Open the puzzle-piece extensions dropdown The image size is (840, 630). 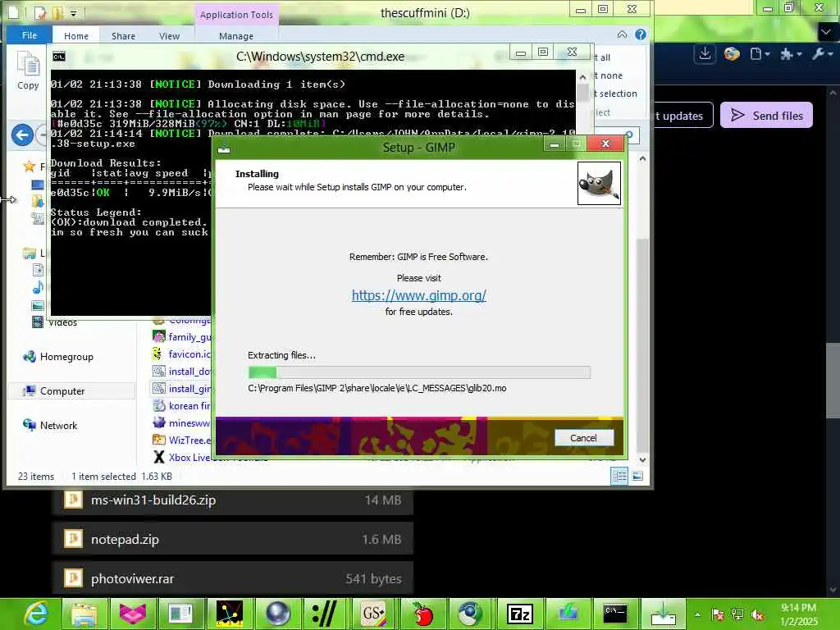pyautogui.click(x=791, y=53)
